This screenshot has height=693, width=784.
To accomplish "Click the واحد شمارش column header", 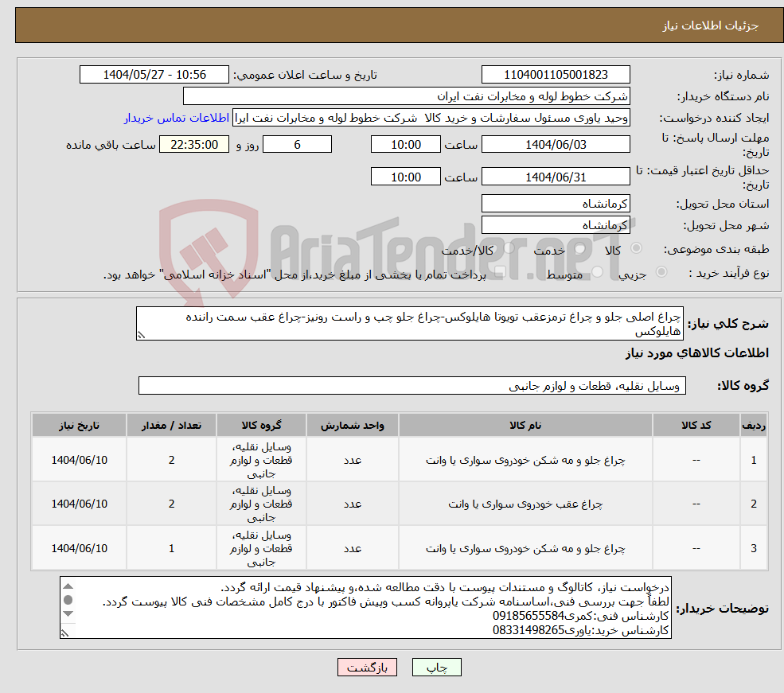I will pyautogui.click(x=352, y=425).
